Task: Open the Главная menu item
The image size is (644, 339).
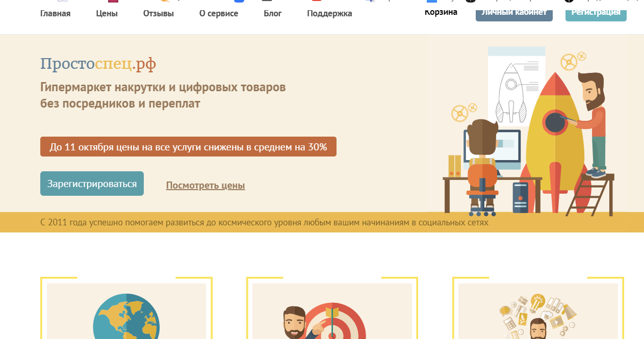Action: 55,13
